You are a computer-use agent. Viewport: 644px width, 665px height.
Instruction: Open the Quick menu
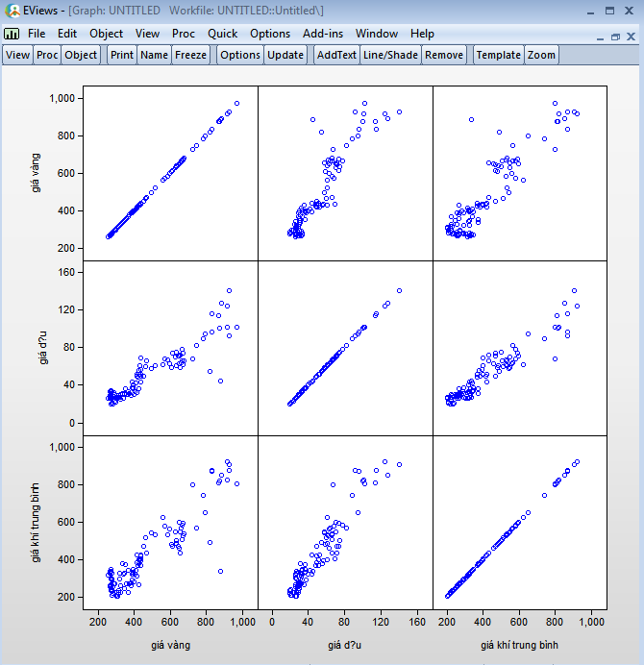[222, 34]
